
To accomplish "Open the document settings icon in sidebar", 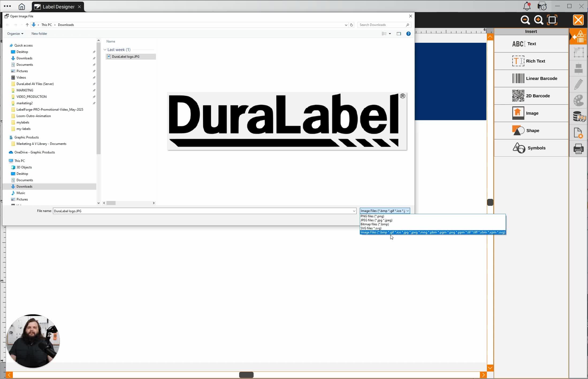I will (578, 133).
